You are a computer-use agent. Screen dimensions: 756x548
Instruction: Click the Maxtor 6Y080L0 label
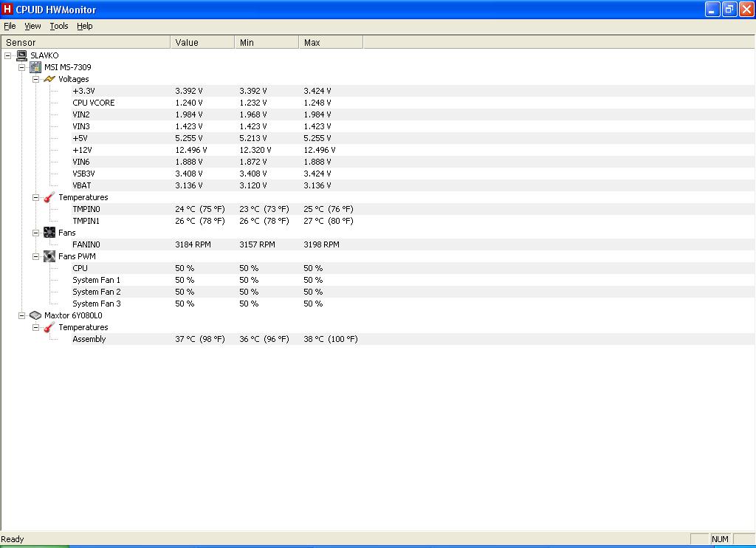pos(73,315)
